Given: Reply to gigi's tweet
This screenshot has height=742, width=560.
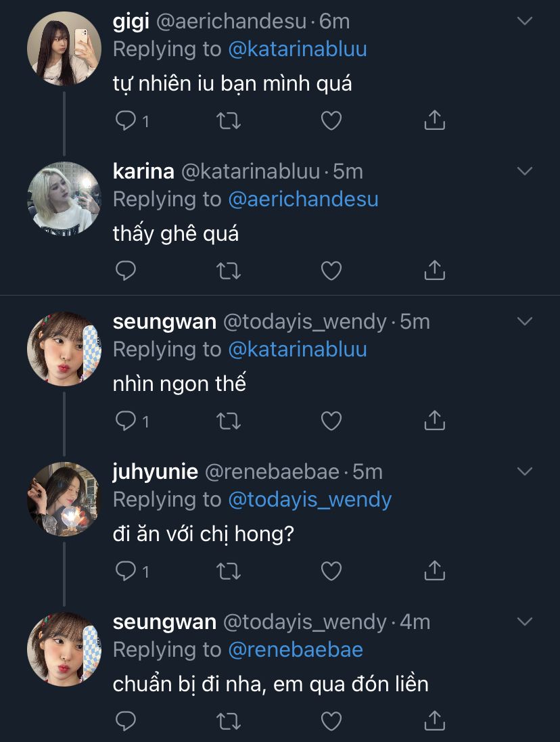Looking at the screenshot, I should pyautogui.click(x=126, y=121).
